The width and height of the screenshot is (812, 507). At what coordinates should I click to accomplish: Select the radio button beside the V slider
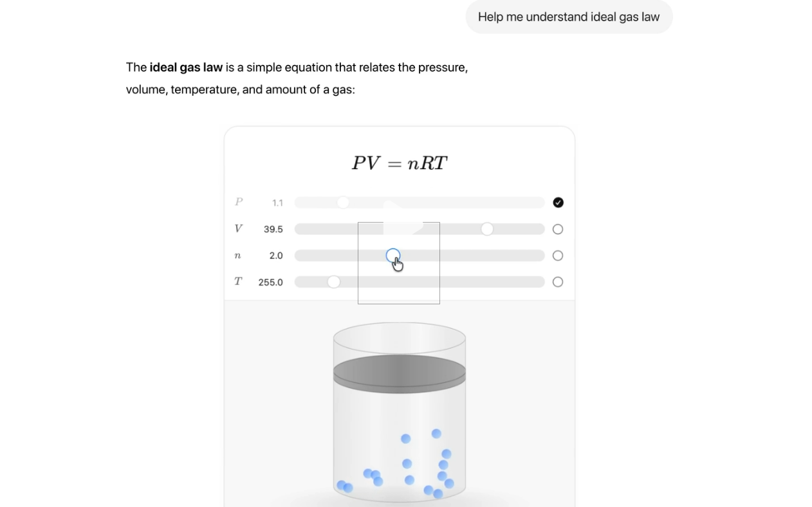(557, 229)
